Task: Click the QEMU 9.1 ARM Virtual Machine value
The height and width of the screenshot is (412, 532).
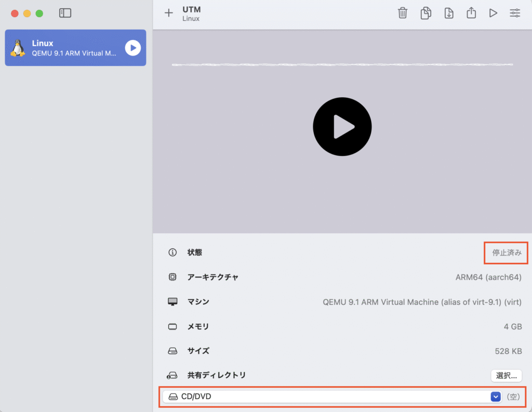Action: [422, 302]
